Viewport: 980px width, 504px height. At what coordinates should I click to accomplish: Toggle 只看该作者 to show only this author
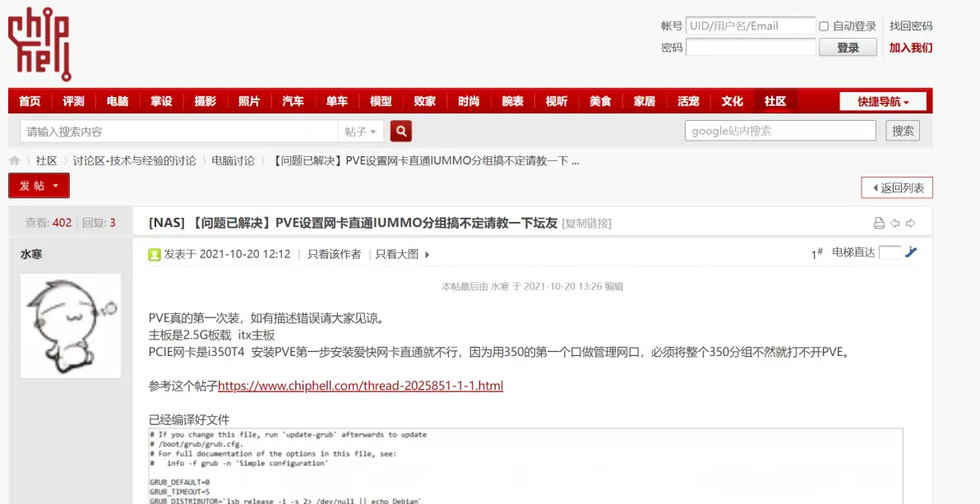335,253
